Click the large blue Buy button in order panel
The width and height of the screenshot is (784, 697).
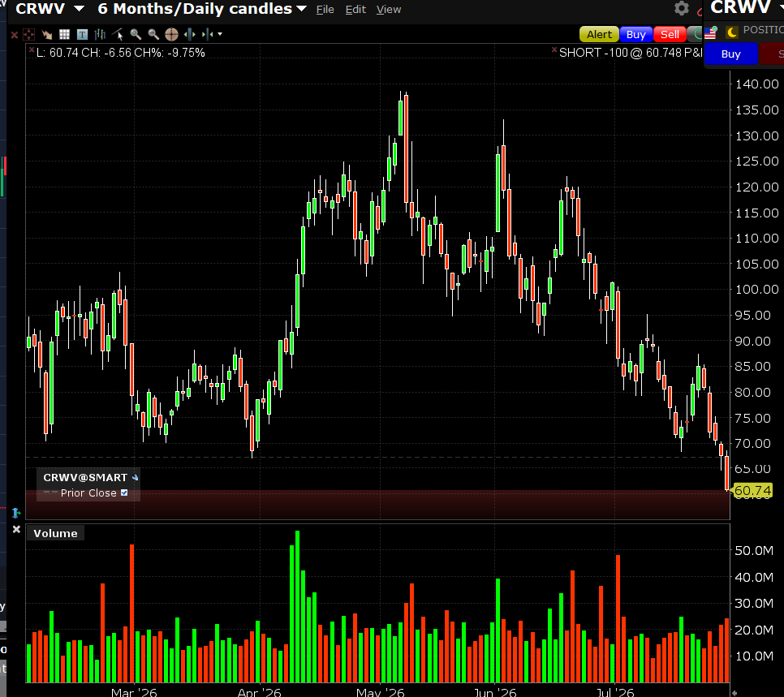click(x=731, y=54)
